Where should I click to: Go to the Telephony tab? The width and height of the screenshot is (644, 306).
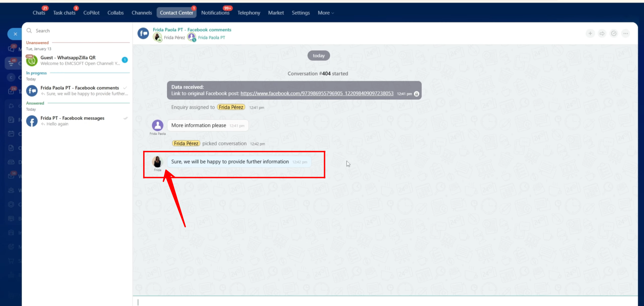pos(249,13)
